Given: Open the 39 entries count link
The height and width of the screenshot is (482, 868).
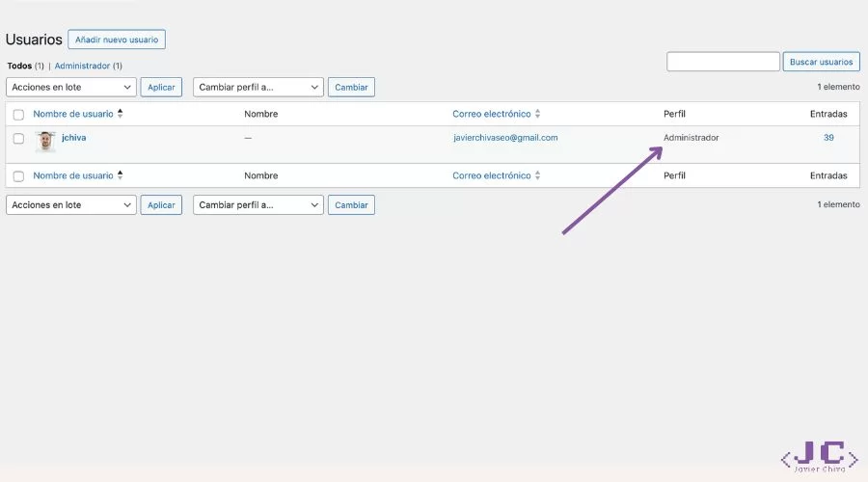Looking at the screenshot, I should [x=828, y=138].
